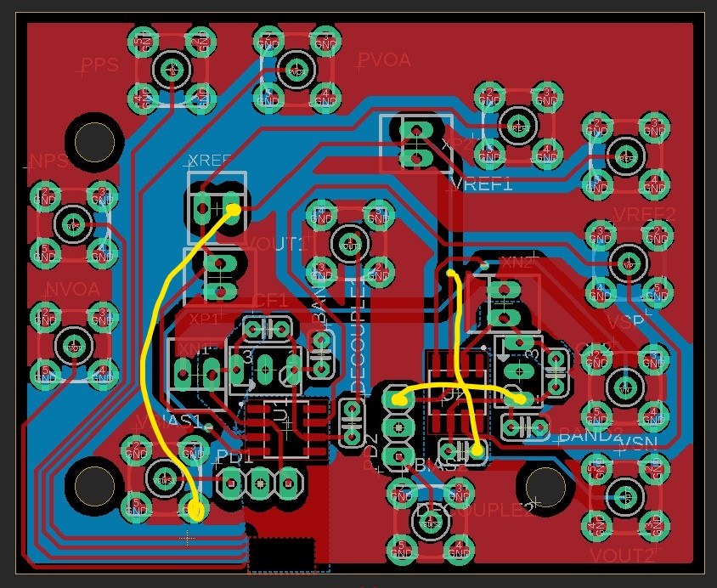Click the black rectangular footprint at board bottom
The width and height of the screenshot is (717, 588).
point(282,554)
